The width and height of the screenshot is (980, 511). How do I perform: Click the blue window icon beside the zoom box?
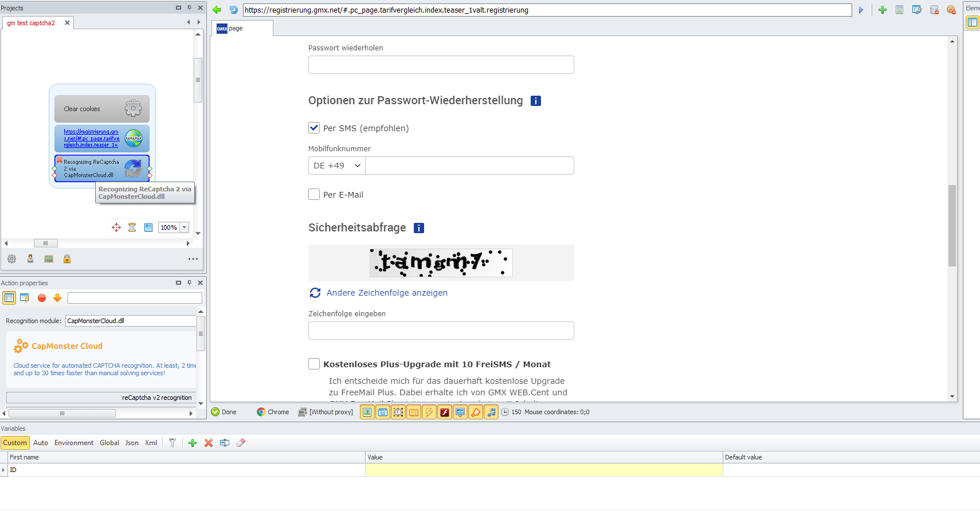click(x=148, y=227)
